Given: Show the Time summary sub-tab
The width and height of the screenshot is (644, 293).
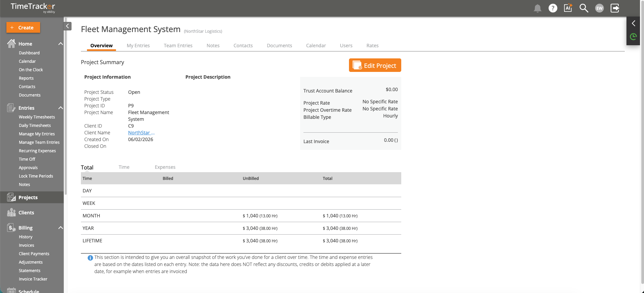Looking at the screenshot, I should 124,167.
